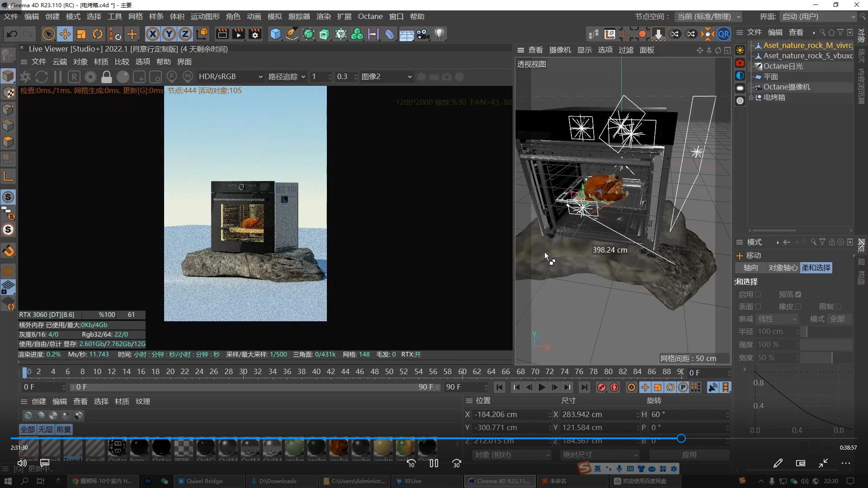Toggle the X axis lock icon
Viewport: 868px width, 488px height.
[153, 34]
